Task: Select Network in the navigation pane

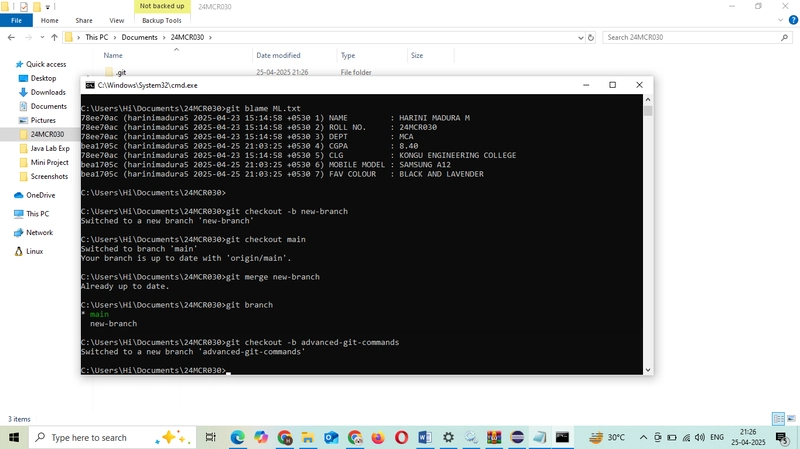Action: tap(34, 233)
